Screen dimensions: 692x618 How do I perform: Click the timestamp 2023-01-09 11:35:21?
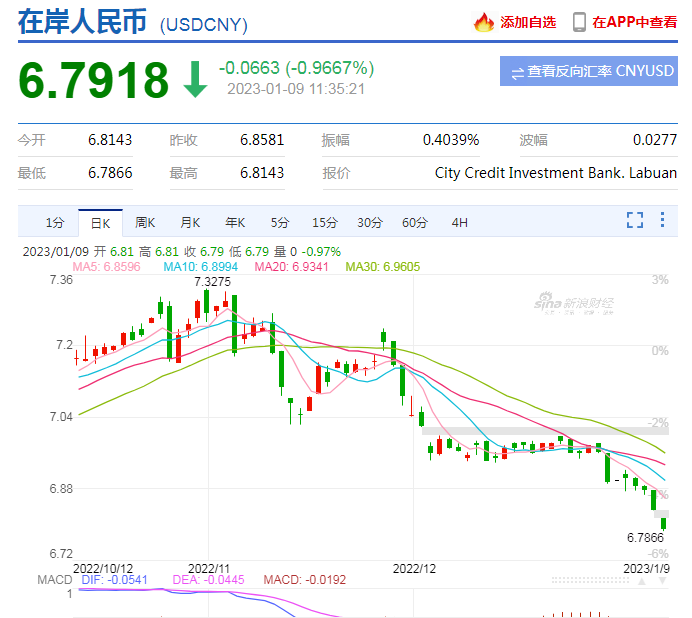pos(296,89)
